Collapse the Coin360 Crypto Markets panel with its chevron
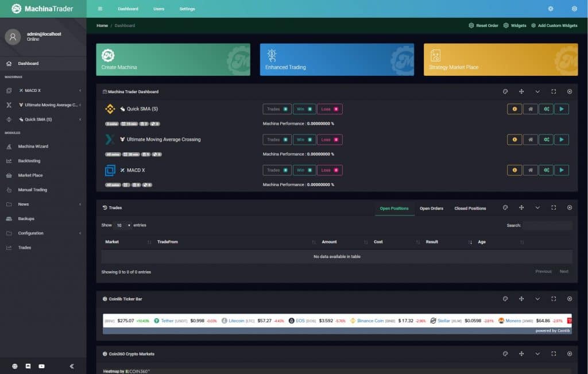The image size is (588, 374). 537,354
